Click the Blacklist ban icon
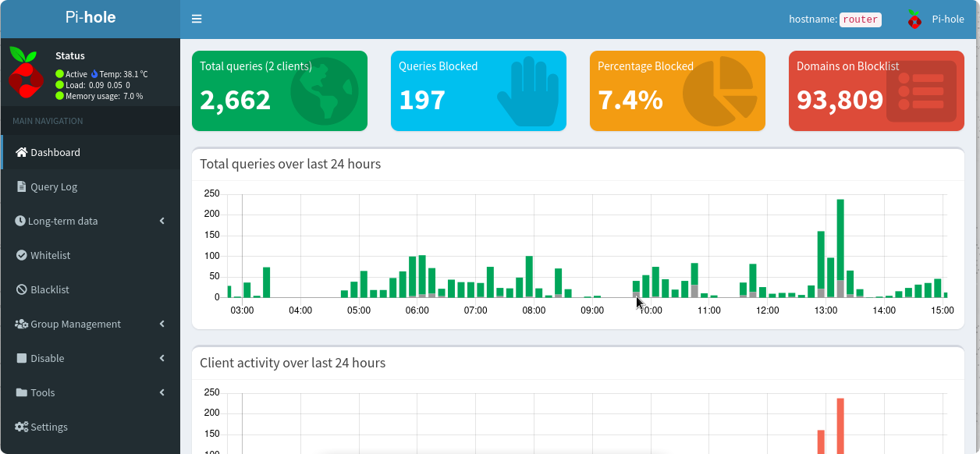 pos(22,289)
